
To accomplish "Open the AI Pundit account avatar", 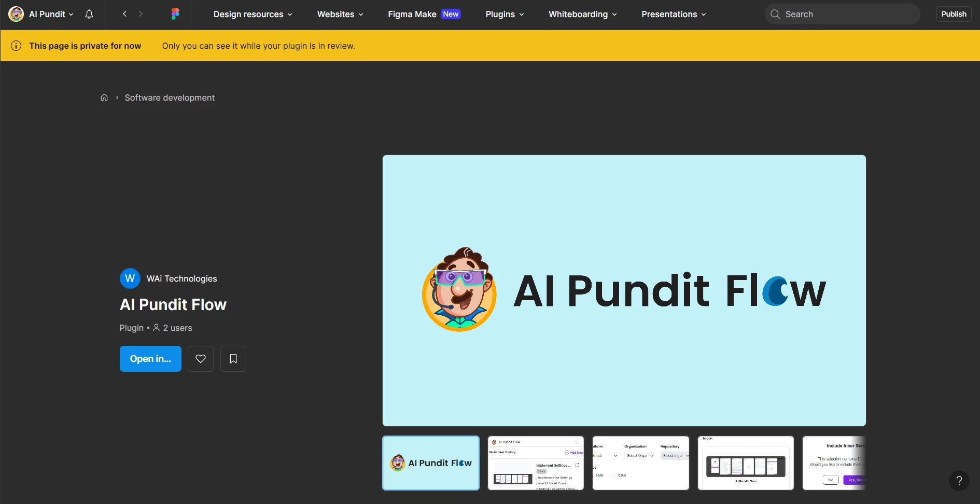I will click(x=16, y=14).
